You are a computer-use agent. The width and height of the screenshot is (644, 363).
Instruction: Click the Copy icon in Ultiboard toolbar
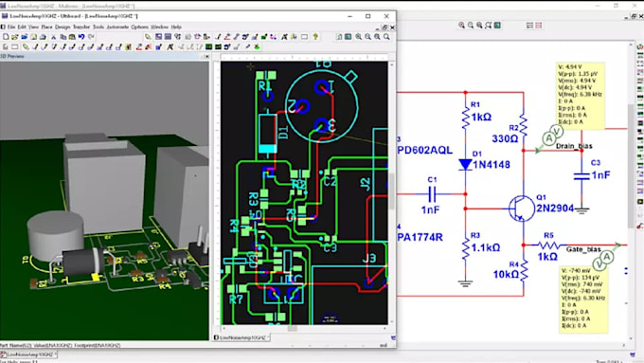tap(63, 37)
